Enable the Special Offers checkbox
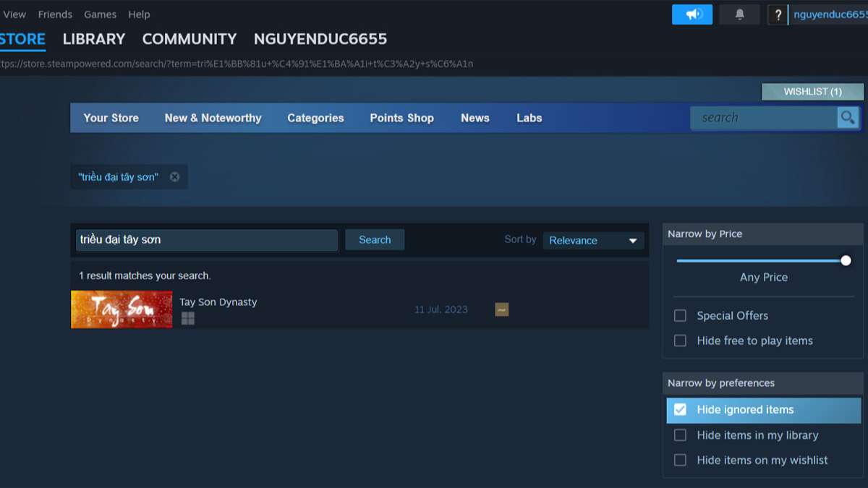Image resolution: width=868 pixels, height=488 pixels. coord(680,315)
